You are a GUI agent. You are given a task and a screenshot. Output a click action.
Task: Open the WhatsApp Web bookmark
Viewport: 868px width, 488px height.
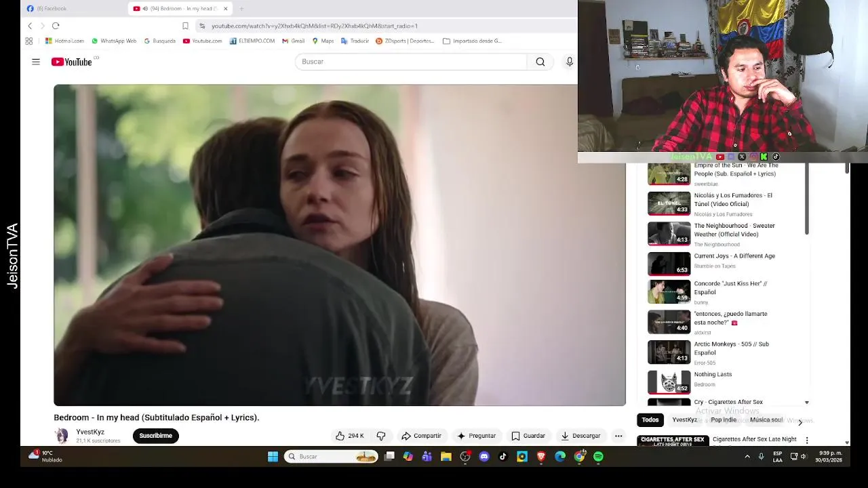114,41
